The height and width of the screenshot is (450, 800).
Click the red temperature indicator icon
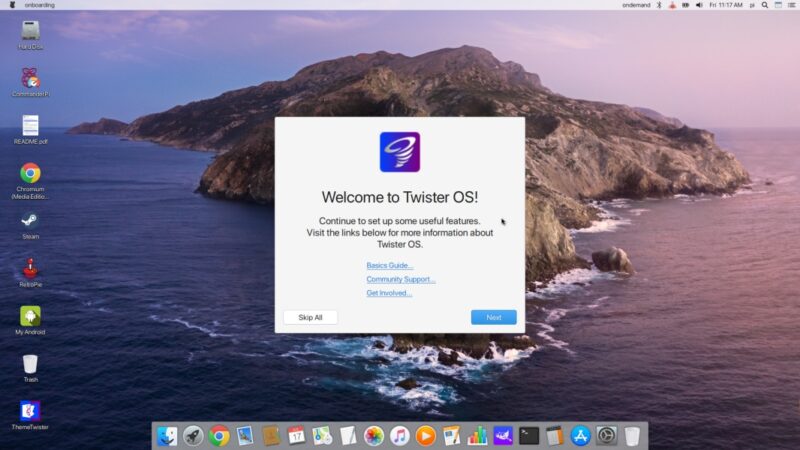click(x=672, y=5)
